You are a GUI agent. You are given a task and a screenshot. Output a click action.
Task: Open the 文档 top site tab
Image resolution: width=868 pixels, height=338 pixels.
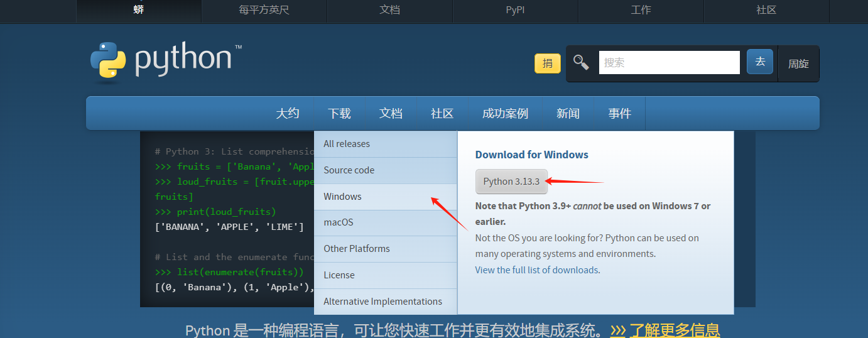coord(390,10)
